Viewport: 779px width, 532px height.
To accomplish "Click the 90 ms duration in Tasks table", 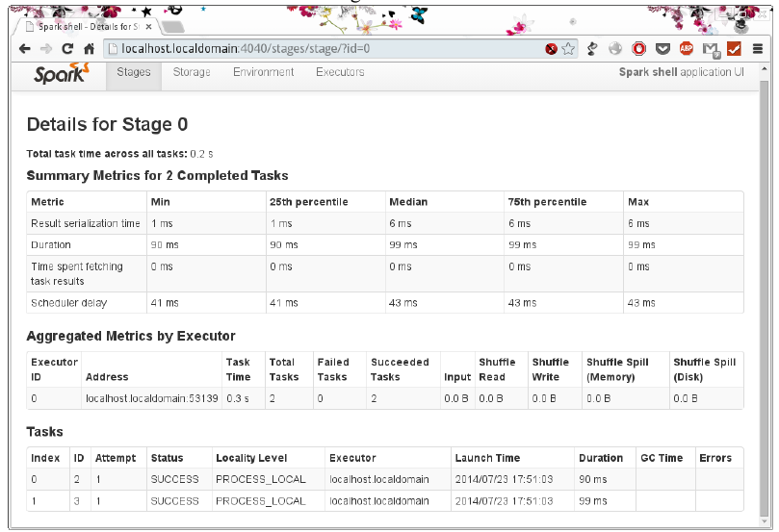I will pos(593,479).
